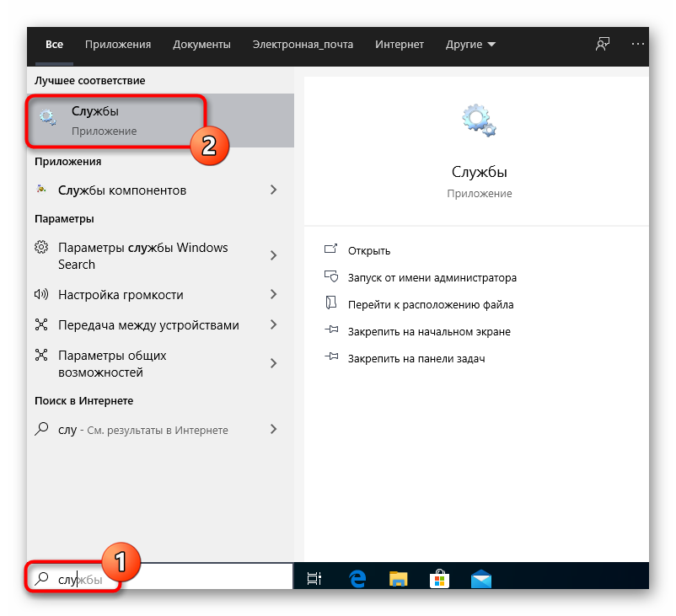Click Открыть to open Services
The width and height of the screenshot is (676, 616).
point(369,251)
